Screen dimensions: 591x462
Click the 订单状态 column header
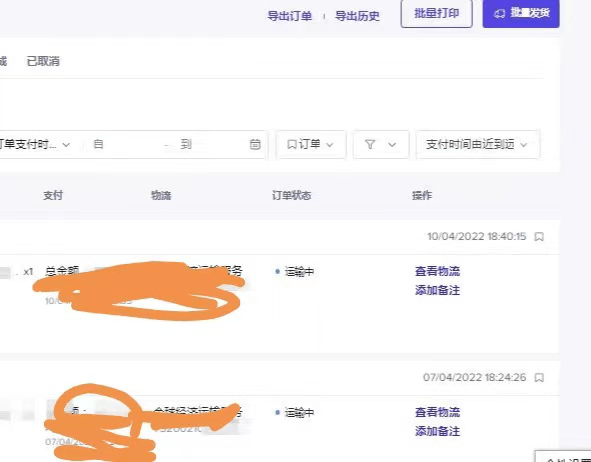[x=291, y=195]
